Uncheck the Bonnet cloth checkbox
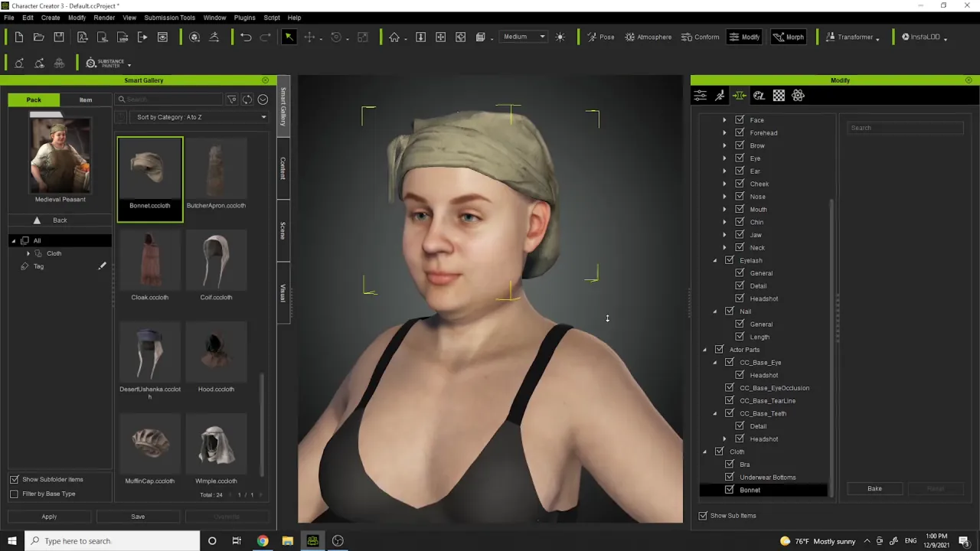This screenshot has width=980, height=551. tap(729, 490)
